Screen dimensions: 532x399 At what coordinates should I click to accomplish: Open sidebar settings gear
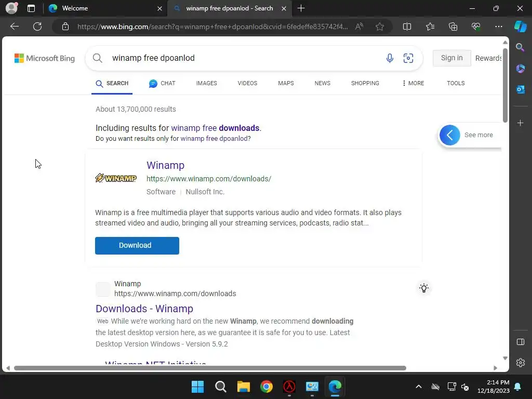pos(520,362)
